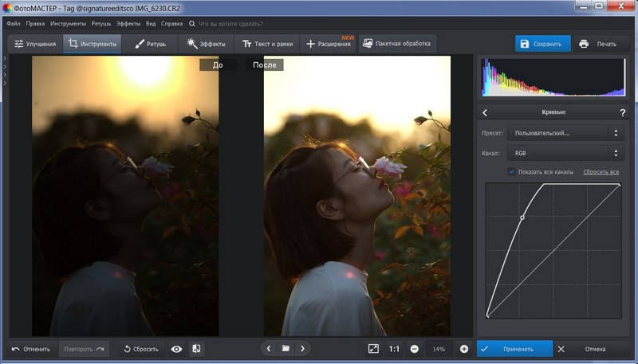Image resolution: width=638 pixels, height=364 pixels.
Task: Go to the next photo arrow
Action: (x=302, y=349)
